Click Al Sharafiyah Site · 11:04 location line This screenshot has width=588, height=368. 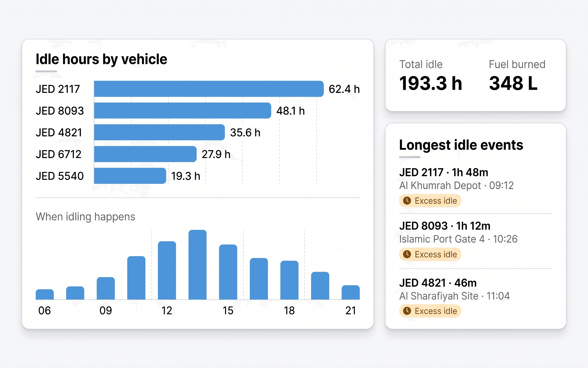point(454,296)
